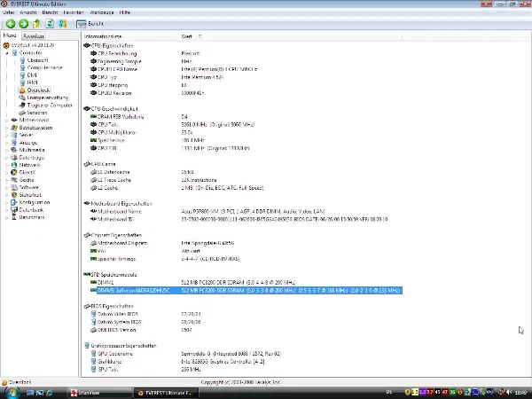Expand the Motherboard tree node
Screen dimensions: 532x399
pos(6,120)
